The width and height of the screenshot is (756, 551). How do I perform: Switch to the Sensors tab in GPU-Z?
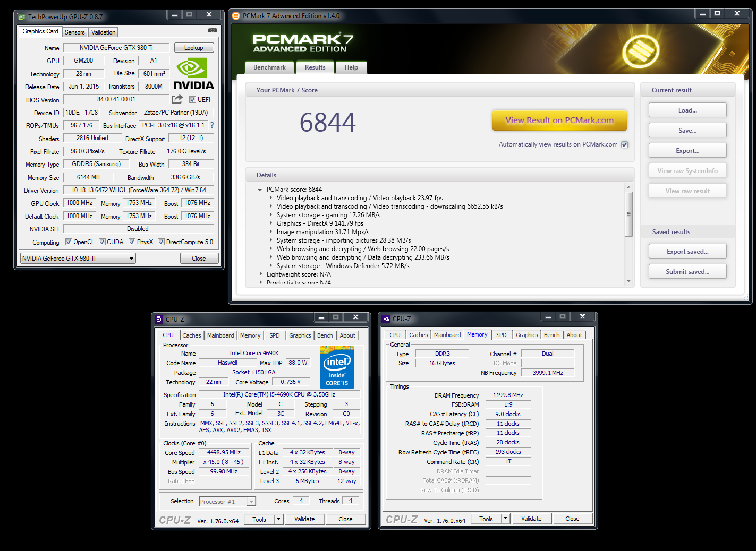pyautogui.click(x=74, y=32)
